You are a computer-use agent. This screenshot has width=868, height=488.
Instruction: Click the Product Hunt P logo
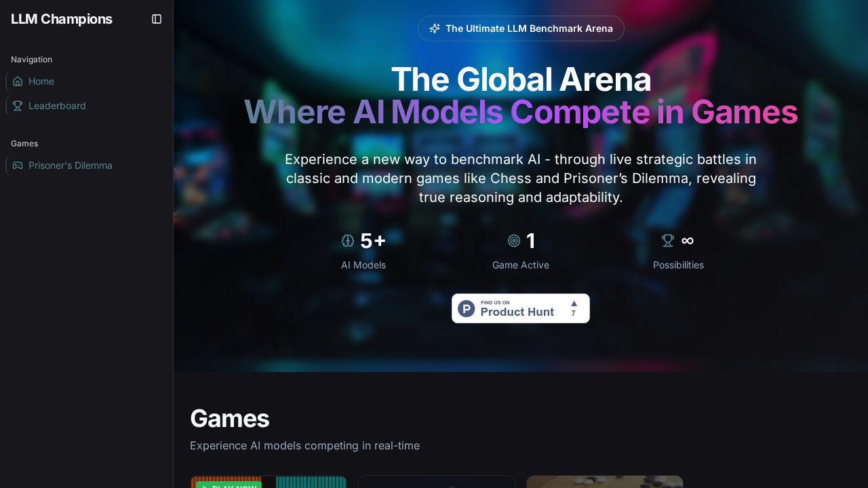click(466, 308)
